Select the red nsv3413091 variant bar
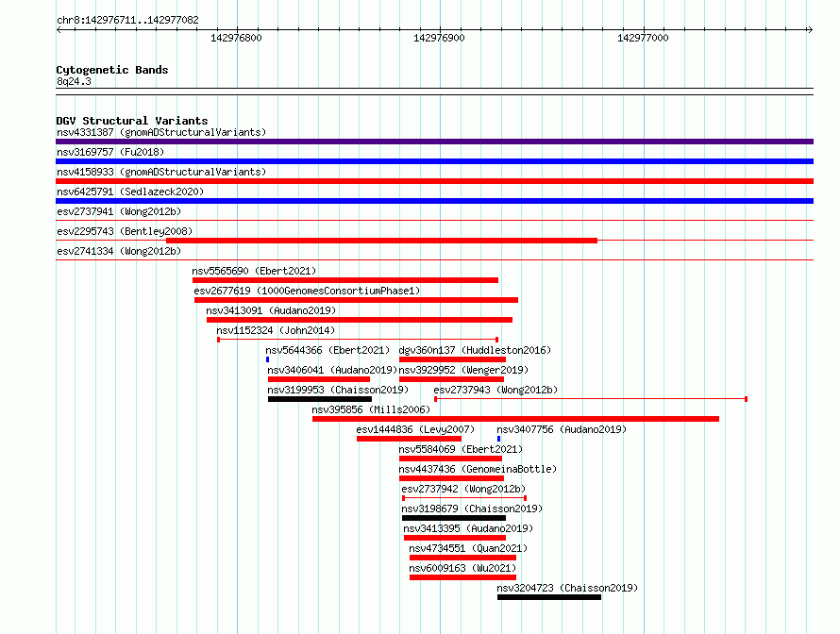840x634 pixels. (x=360, y=320)
